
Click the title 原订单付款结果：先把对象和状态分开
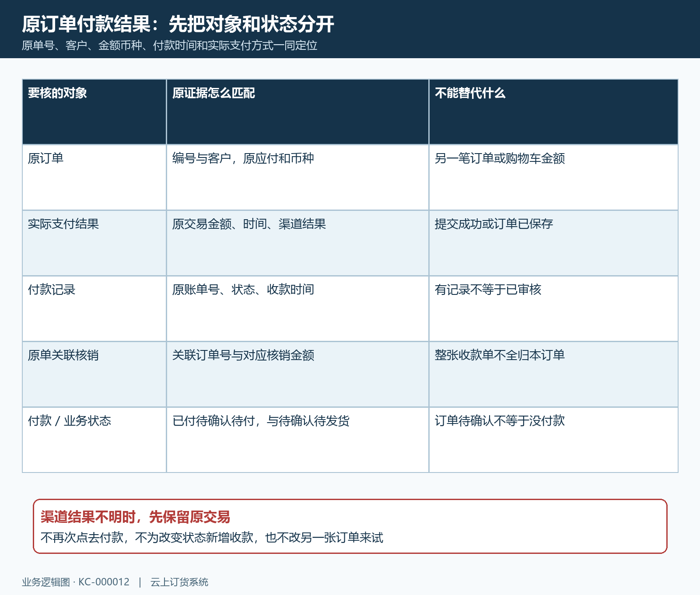tap(178, 24)
